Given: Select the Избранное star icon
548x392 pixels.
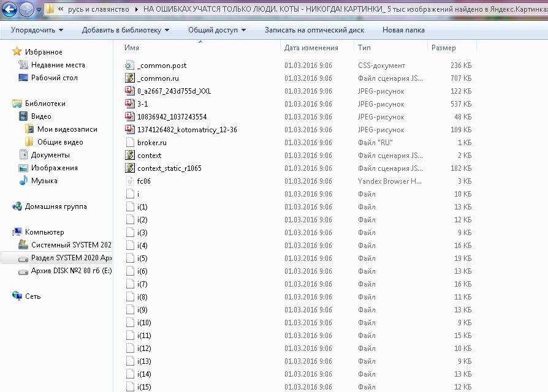Looking at the screenshot, I should tap(17, 51).
